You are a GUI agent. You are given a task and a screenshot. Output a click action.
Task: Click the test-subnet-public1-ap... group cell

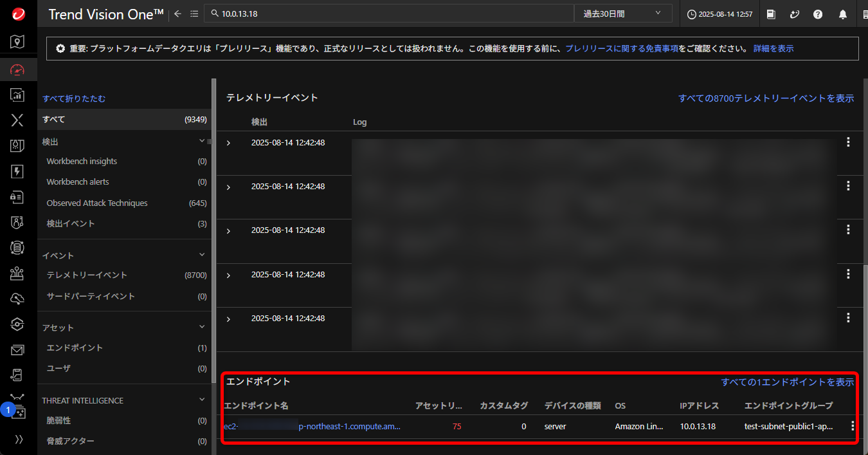pyautogui.click(x=788, y=426)
